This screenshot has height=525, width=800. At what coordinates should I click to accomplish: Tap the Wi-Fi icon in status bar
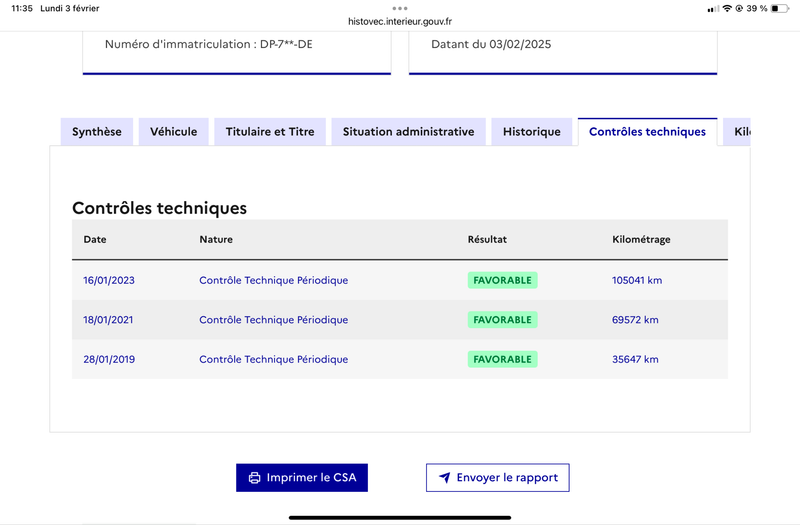(x=727, y=9)
